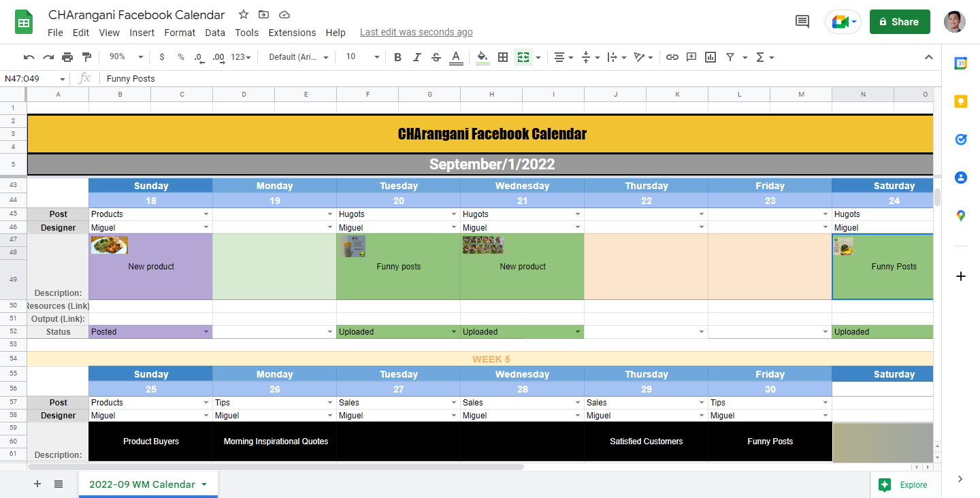The image size is (980, 498).
Task: Open Google Calendar side panel
Action: pyautogui.click(x=961, y=63)
